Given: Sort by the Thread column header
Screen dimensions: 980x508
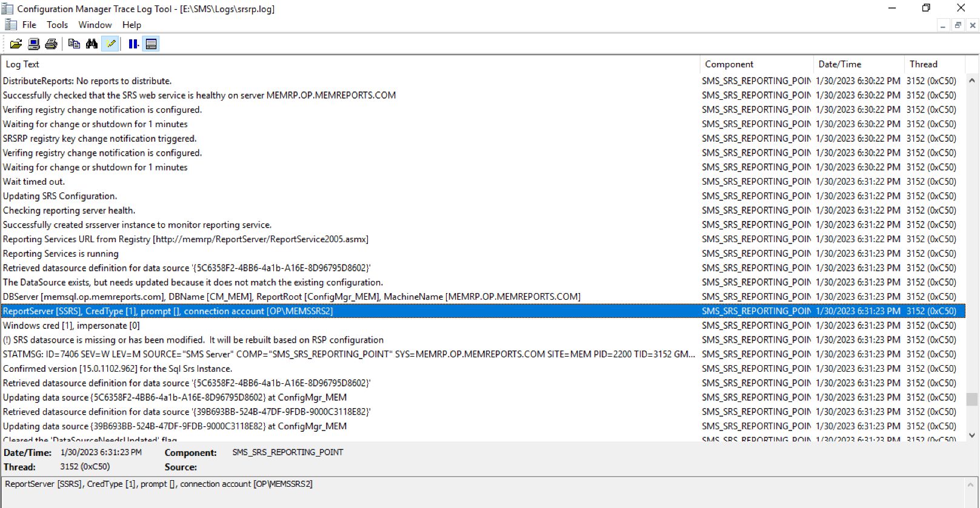Looking at the screenshot, I should point(934,64).
